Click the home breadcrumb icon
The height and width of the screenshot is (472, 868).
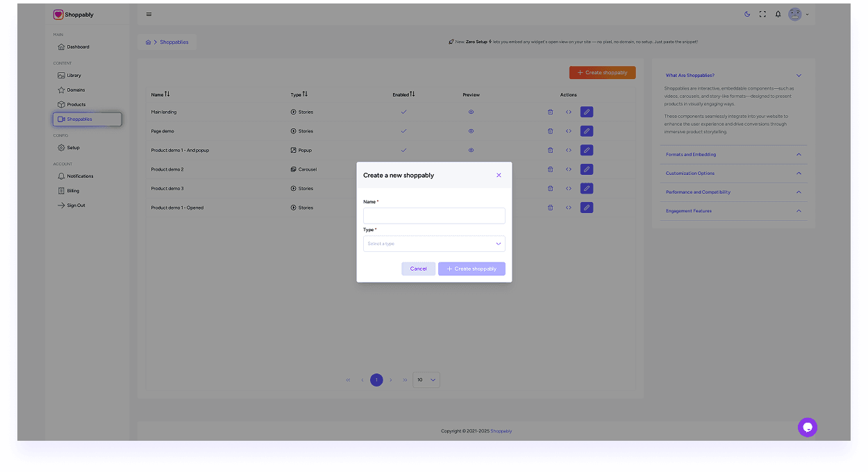148,42
